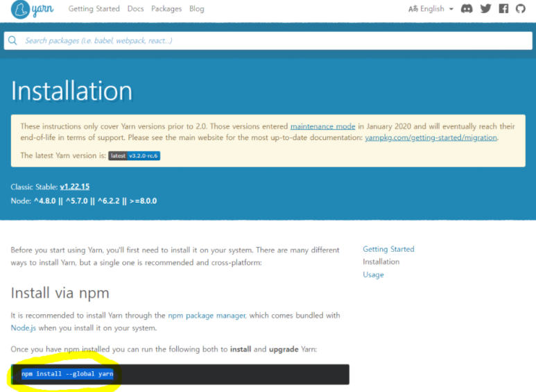Follow the maintenance mode link
This screenshot has width=536, height=392.
(322, 126)
